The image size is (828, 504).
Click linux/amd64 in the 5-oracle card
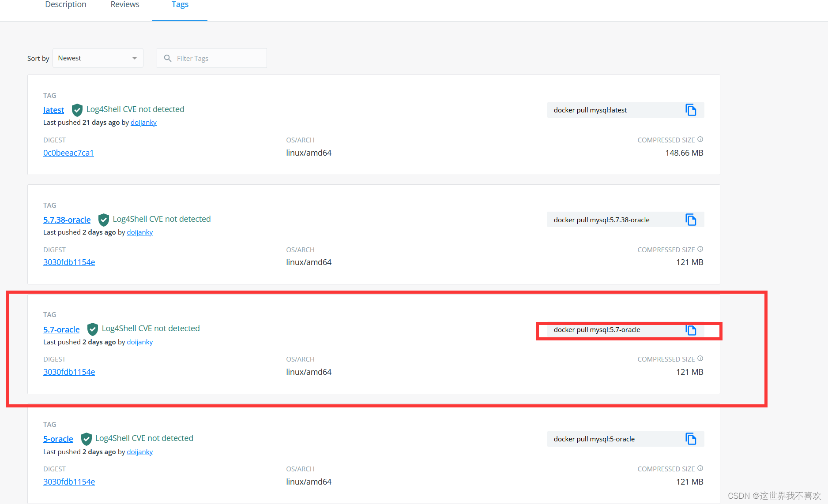pyautogui.click(x=309, y=482)
